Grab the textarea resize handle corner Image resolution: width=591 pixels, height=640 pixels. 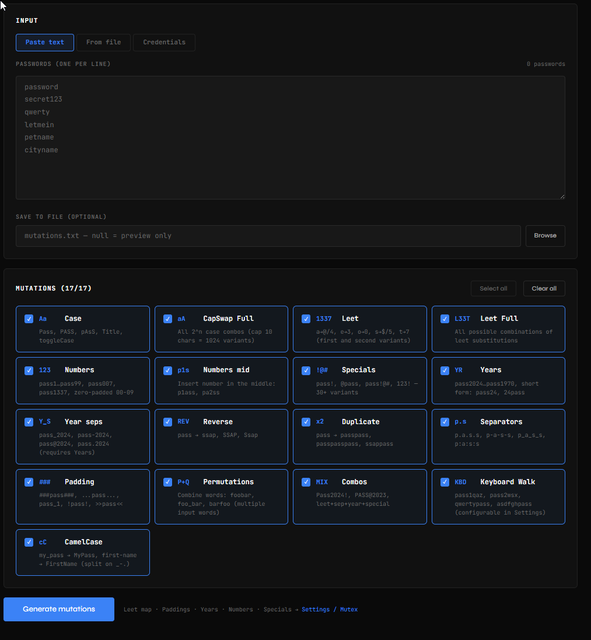coord(562,196)
